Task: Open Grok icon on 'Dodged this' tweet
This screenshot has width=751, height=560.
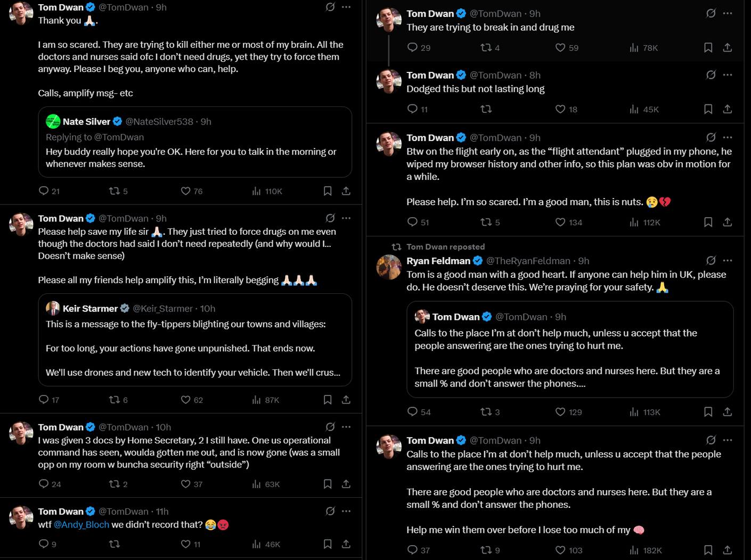Action: pos(711,75)
